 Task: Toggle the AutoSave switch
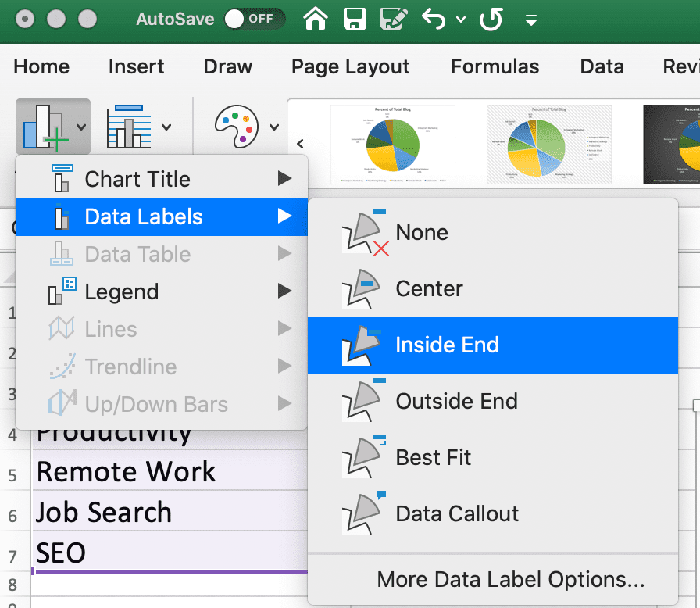pos(253,19)
